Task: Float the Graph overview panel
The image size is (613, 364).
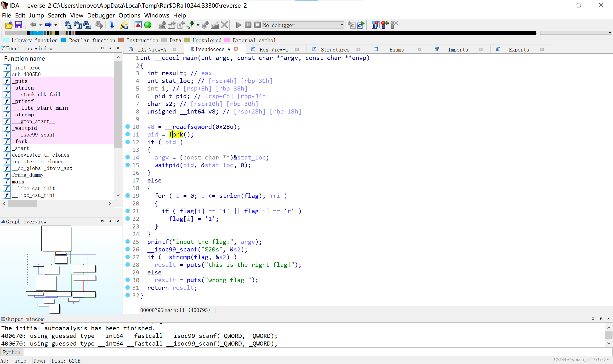Action: coord(110,221)
